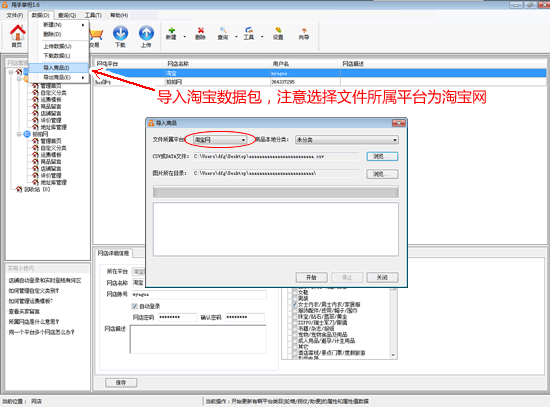The height and width of the screenshot is (407, 550).
Task: Click the red X 删除 toolbar icon
Action: point(201,31)
